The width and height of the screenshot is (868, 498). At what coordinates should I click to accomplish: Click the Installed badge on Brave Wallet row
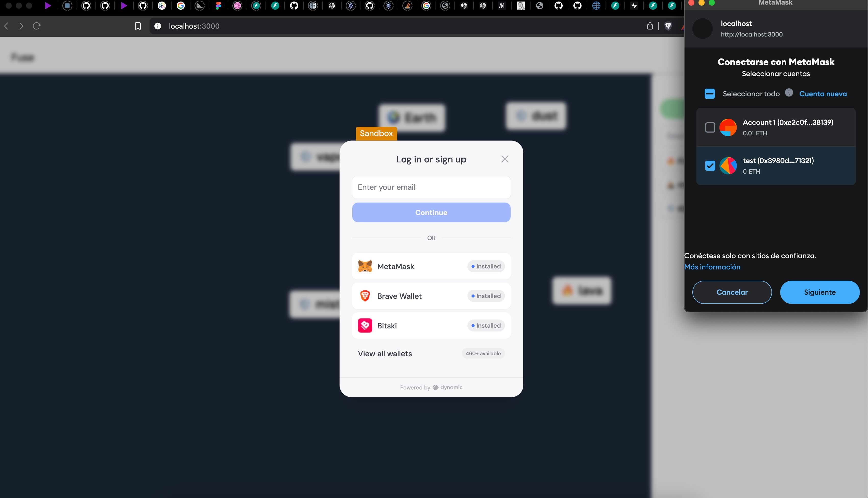[486, 296]
